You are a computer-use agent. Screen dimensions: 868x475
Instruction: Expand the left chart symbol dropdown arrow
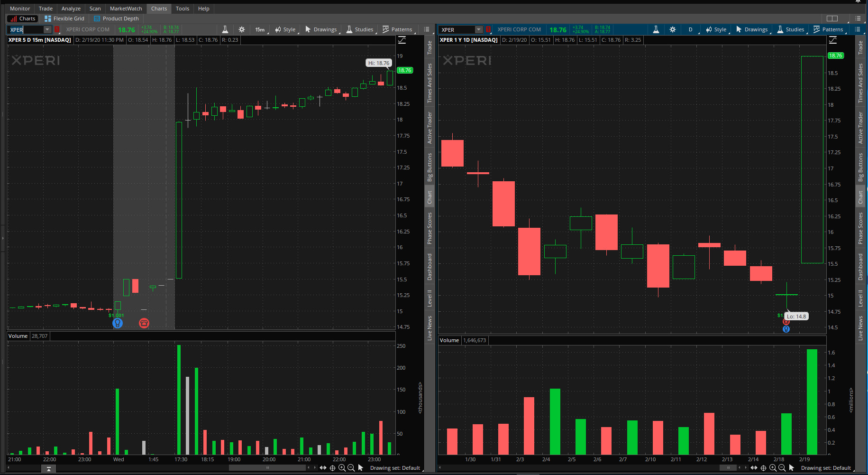tap(47, 29)
